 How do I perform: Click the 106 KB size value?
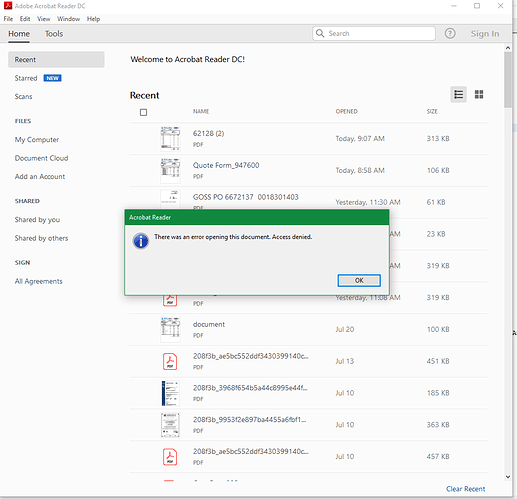(438, 171)
